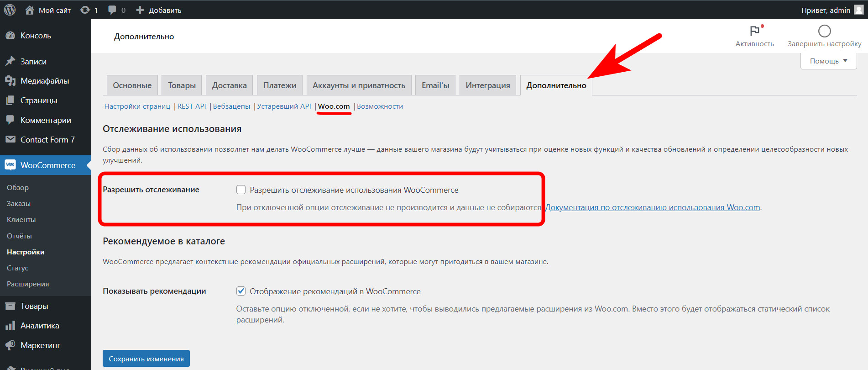868x370 pixels.
Task: Click the Contact Form 7 envelope icon
Action: coord(10,139)
